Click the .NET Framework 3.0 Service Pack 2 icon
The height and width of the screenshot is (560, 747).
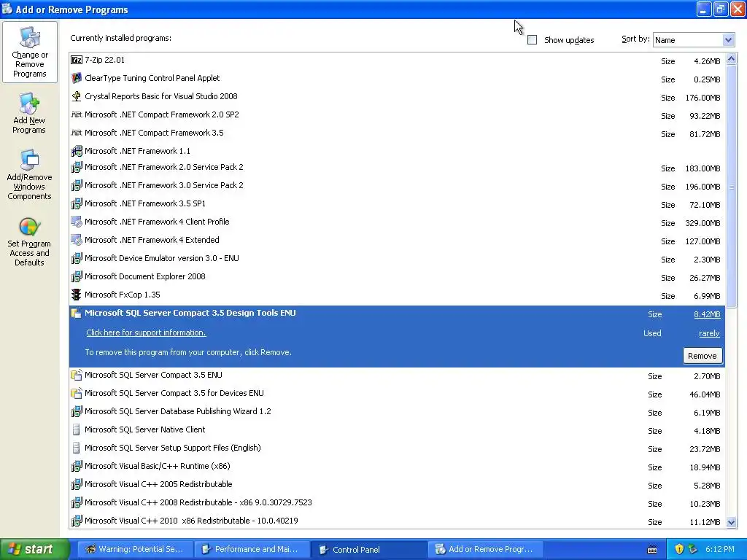pos(76,185)
